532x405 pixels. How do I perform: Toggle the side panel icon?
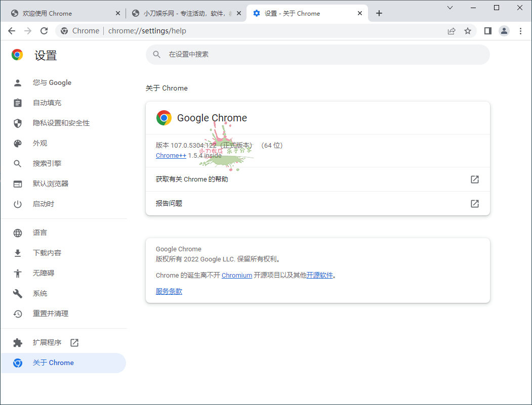pyautogui.click(x=487, y=31)
